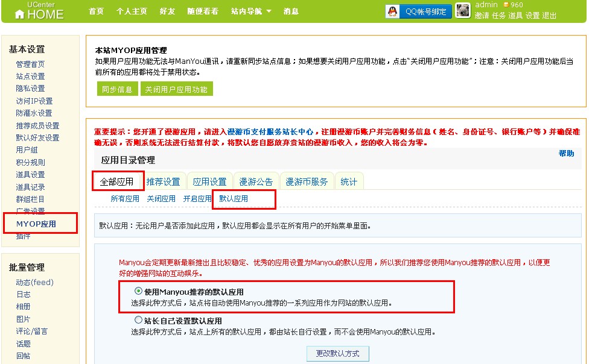Click the 本站MYOP应用管理 heading text
The height and width of the screenshot is (364, 592).
pyautogui.click(x=131, y=50)
